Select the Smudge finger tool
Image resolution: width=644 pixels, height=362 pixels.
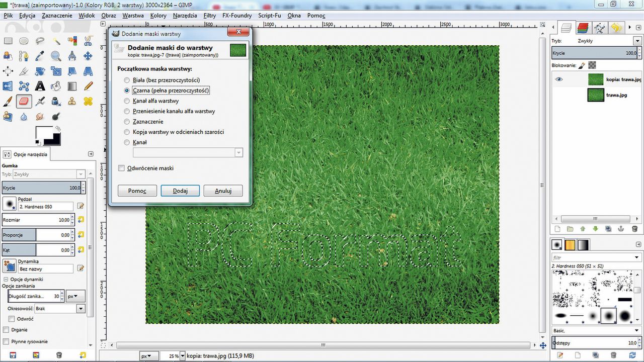coord(40,117)
